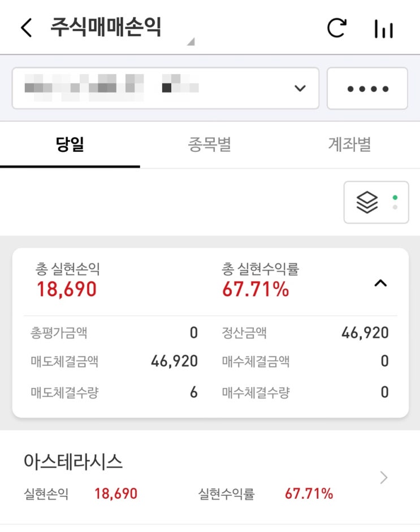Tap the 총 실현손익 18,690 value
Screen dimensions: 420x532
[x=67, y=289]
